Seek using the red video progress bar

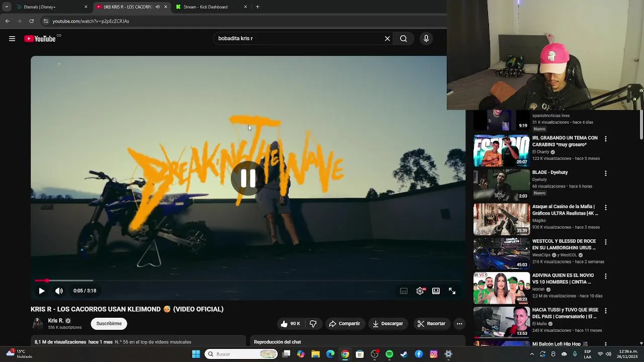pos(248,281)
